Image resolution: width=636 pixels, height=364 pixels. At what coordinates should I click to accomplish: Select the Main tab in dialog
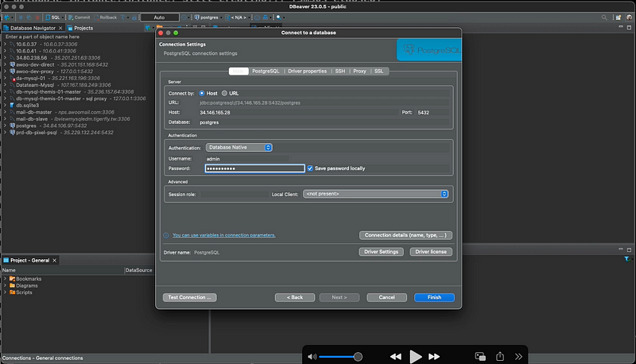click(238, 72)
